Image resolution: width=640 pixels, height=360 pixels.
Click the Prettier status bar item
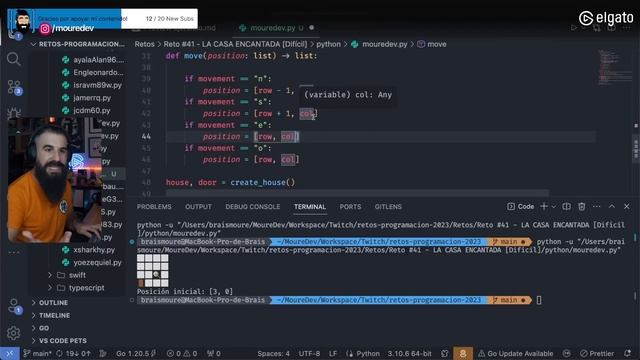click(597, 353)
